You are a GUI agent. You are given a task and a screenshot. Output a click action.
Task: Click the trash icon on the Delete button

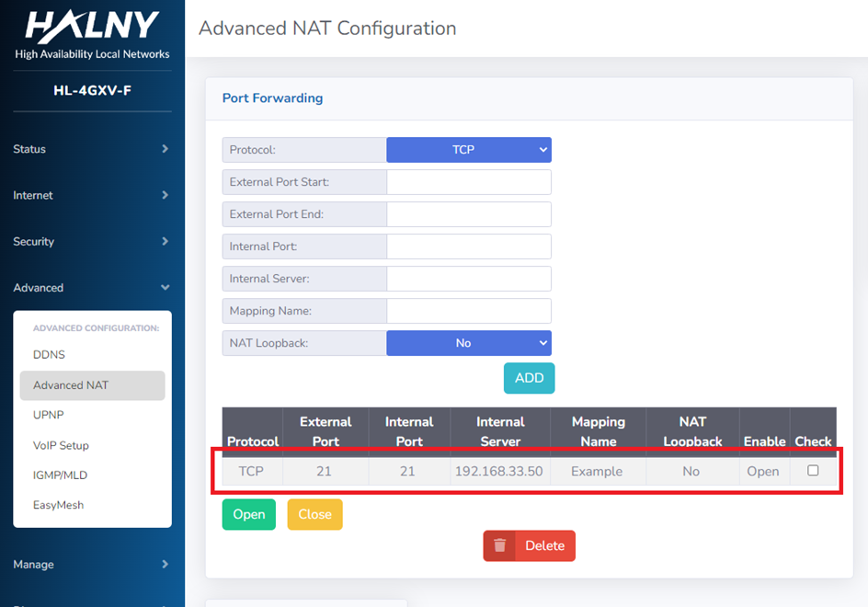[x=500, y=545]
